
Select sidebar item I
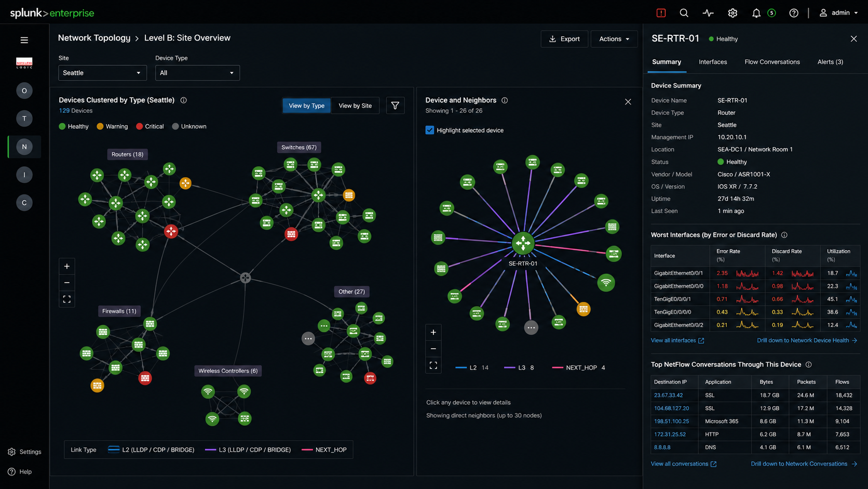(24, 175)
